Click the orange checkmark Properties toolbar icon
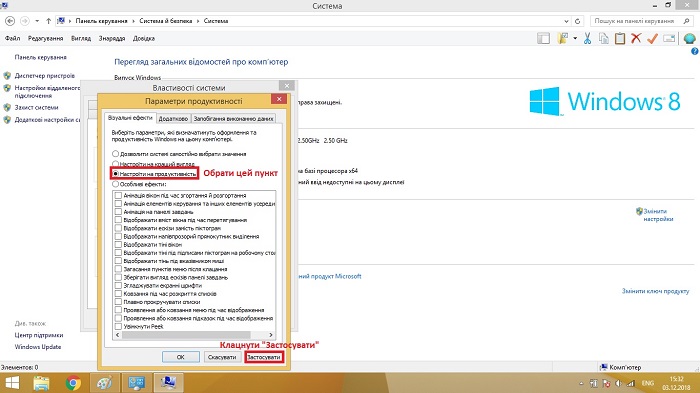700x393 pixels. point(652,38)
